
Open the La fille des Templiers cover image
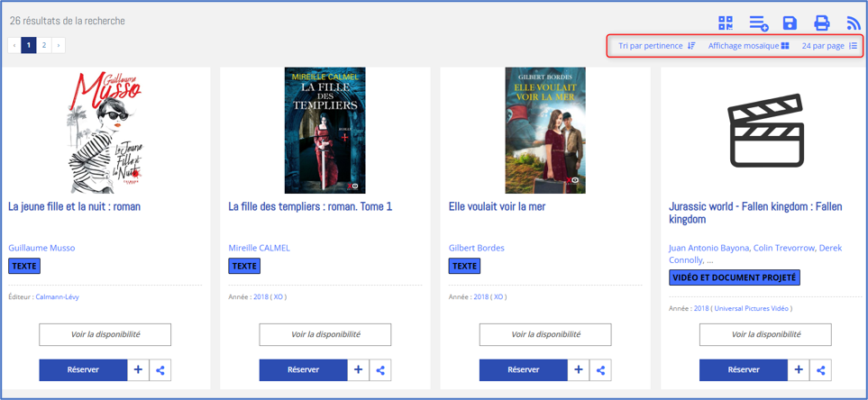(x=325, y=131)
